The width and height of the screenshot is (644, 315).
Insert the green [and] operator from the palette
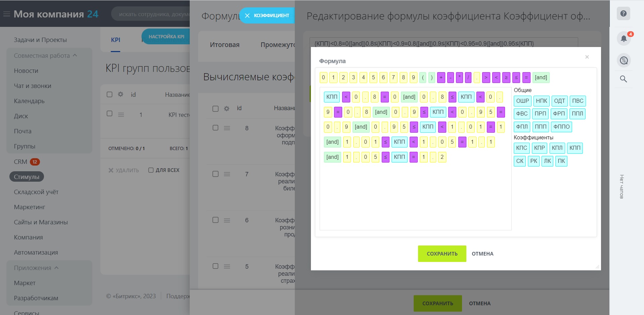click(x=541, y=78)
